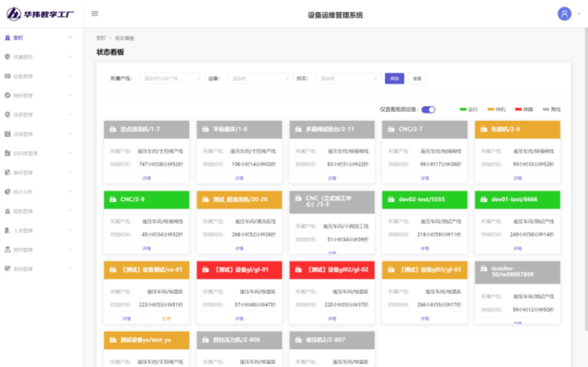Open the 状态 status dropdown
This screenshot has height=367, width=588.
[x=348, y=78]
